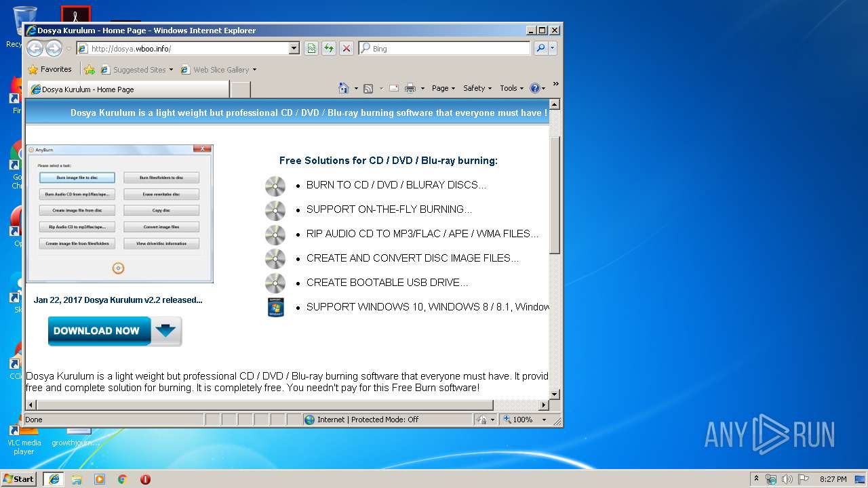Show hidden tray icons arrow
This screenshot has height=488, width=868.
[756, 479]
